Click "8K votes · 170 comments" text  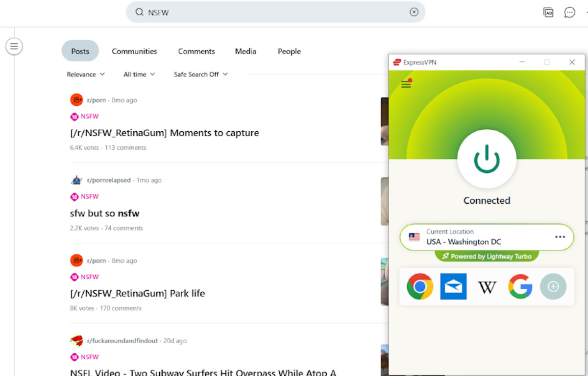[106, 308]
